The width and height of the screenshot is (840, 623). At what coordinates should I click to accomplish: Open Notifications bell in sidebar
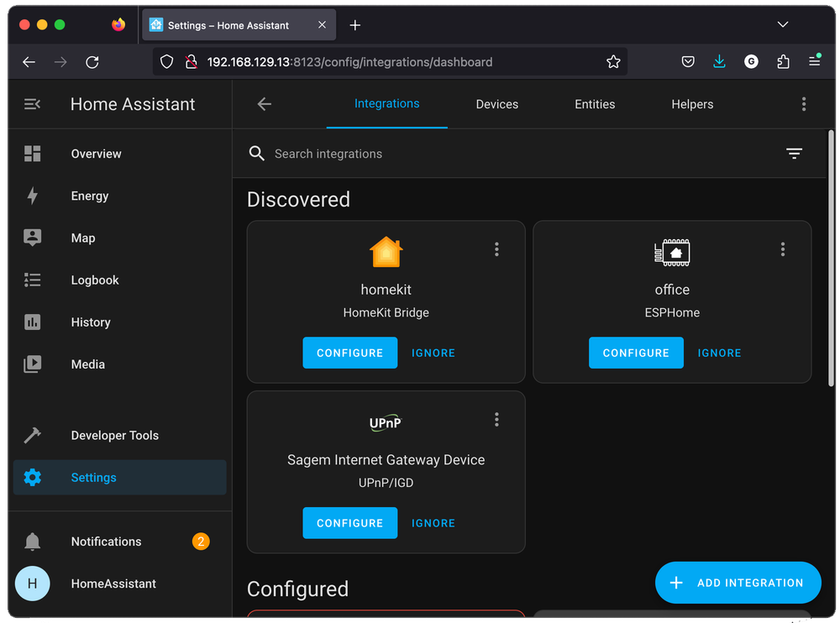tap(32, 542)
